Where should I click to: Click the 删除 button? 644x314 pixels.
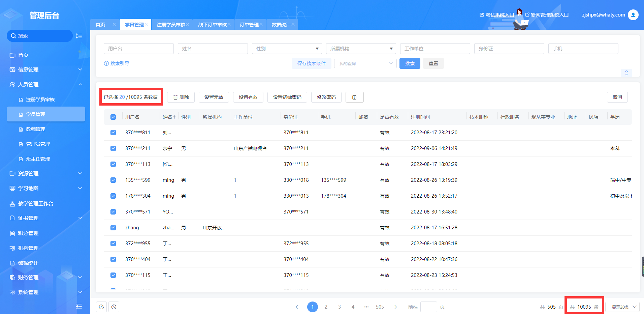point(181,97)
